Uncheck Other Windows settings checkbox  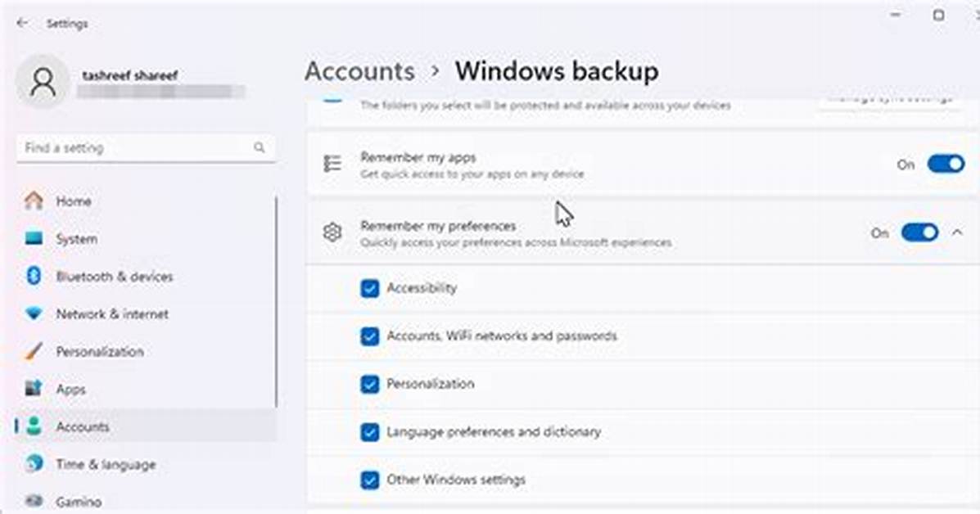tap(369, 480)
